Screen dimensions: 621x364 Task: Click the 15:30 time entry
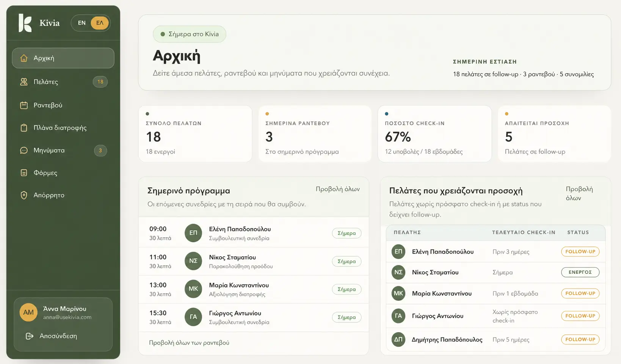pos(158,313)
